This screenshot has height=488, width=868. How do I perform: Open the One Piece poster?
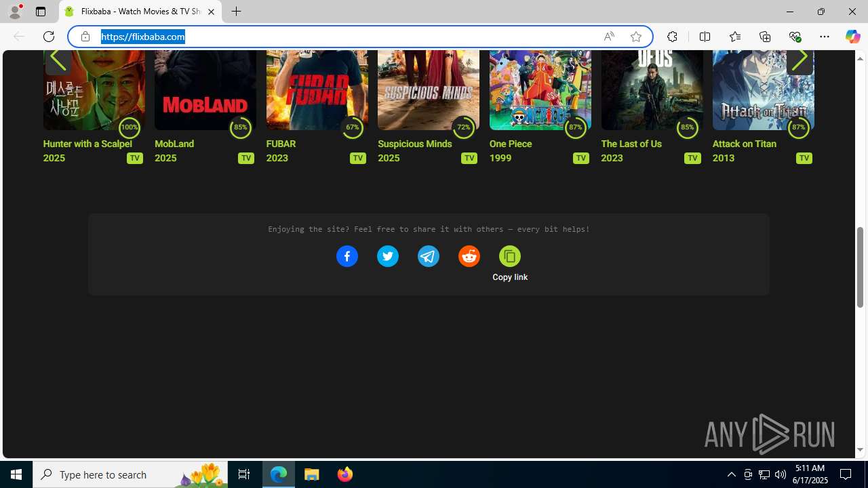point(540,89)
